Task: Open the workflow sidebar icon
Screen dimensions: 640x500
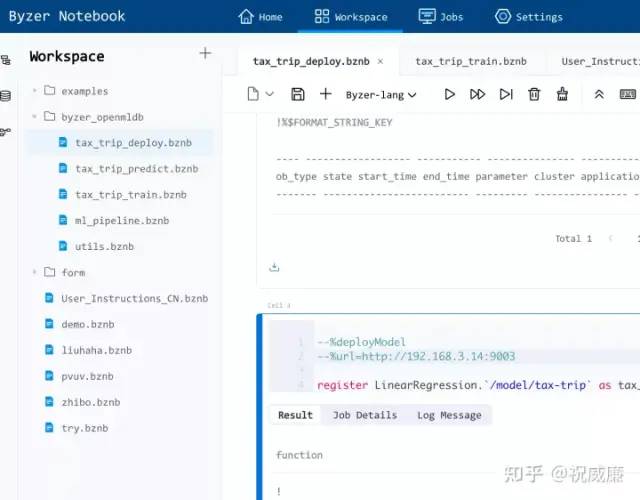Action: coord(6,132)
